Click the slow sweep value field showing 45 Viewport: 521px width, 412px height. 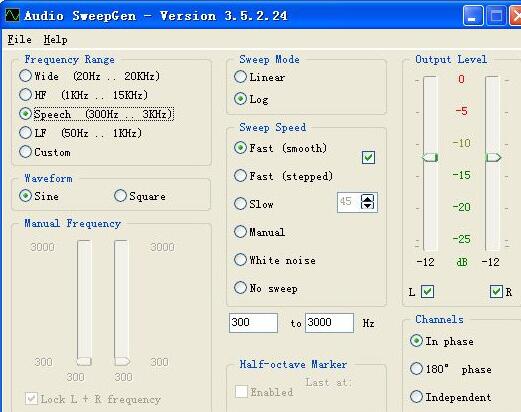pyautogui.click(x=349, y=202)
